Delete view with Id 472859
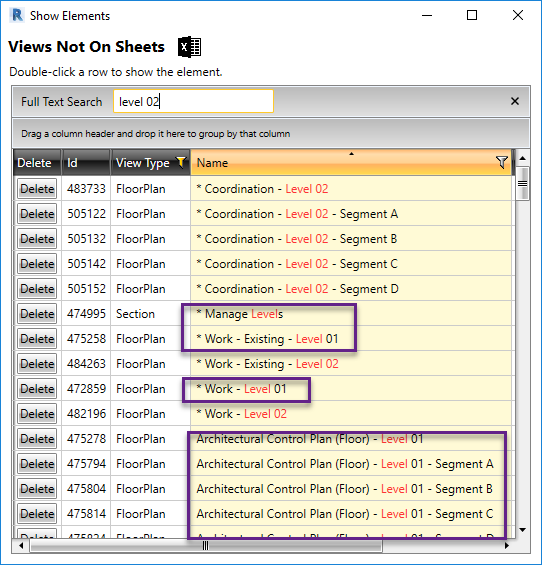The height and width of the screenshot is (565, 542). click(x=37, y=388)
